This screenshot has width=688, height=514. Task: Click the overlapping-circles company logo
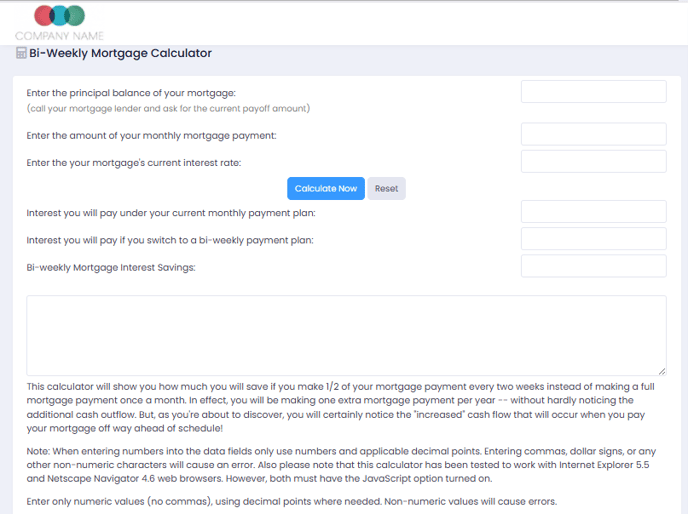59,15
